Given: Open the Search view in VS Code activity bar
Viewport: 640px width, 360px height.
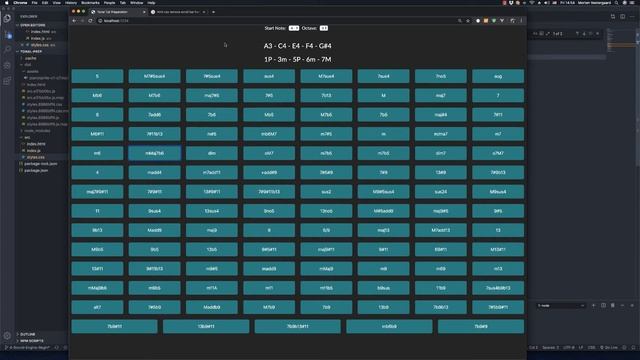Looking at the screenshot, I should pos(7,49).
